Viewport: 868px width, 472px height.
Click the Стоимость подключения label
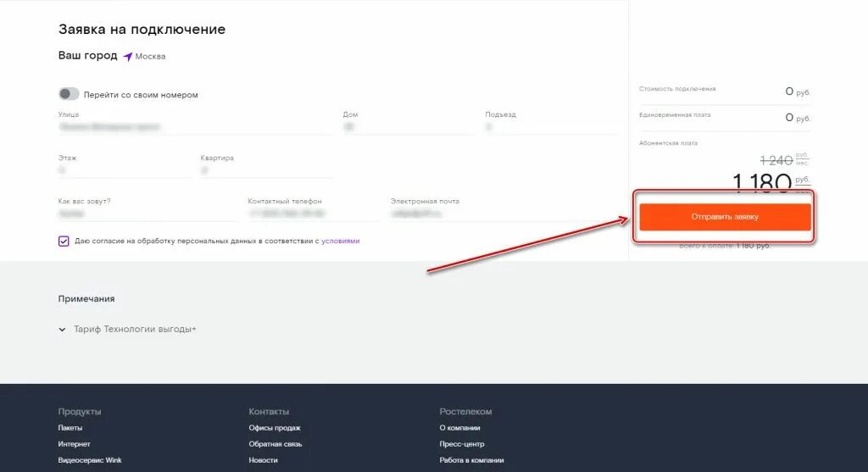point(677,88)
